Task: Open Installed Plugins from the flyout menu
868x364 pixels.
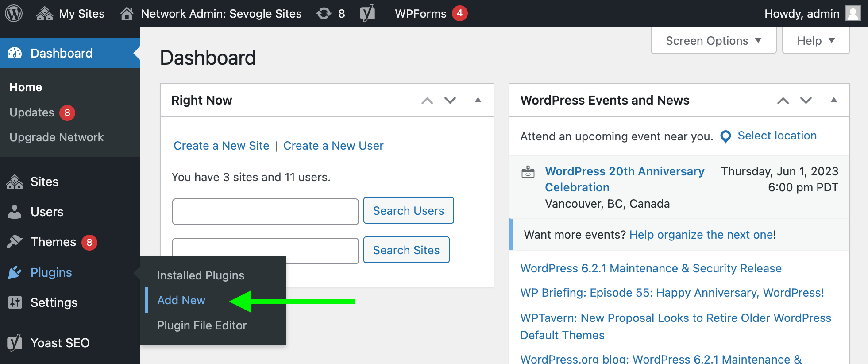Action: coord(201,275)
